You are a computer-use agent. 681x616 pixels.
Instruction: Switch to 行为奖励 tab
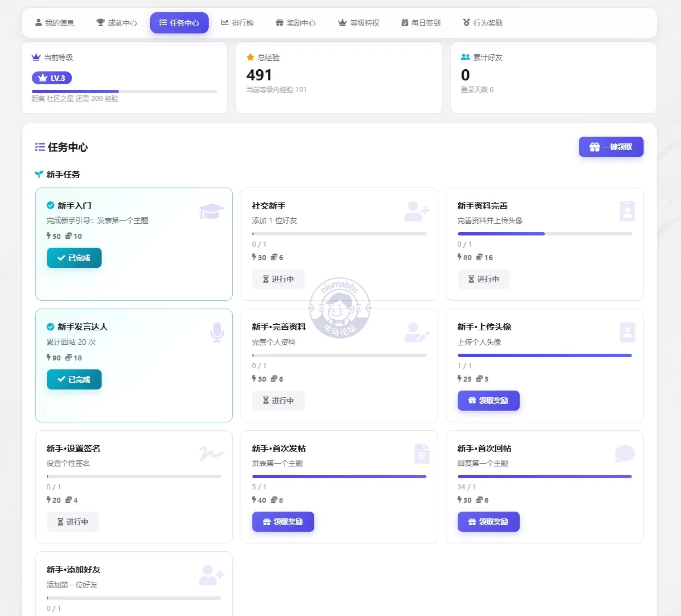tap(483, 23)
